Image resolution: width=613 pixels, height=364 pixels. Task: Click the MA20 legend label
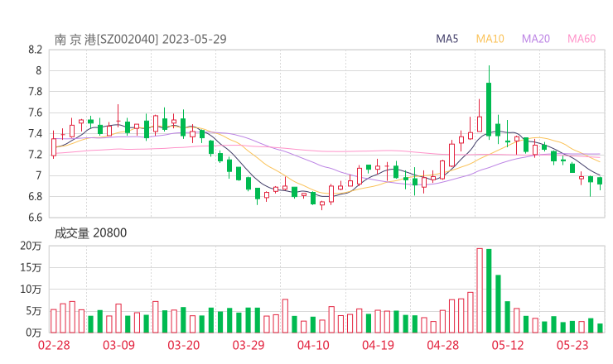click(x=536, y=39)
